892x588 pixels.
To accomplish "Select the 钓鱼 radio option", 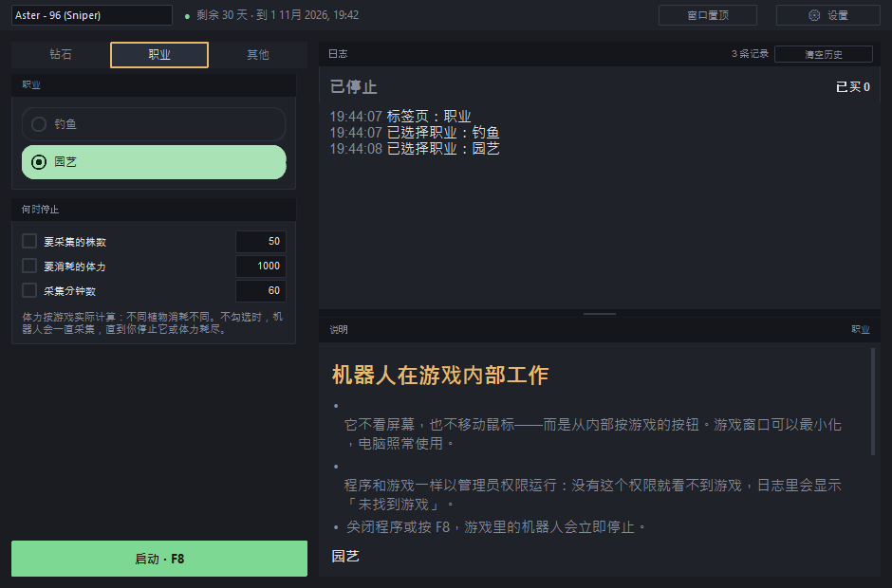I will pos(154,124).
